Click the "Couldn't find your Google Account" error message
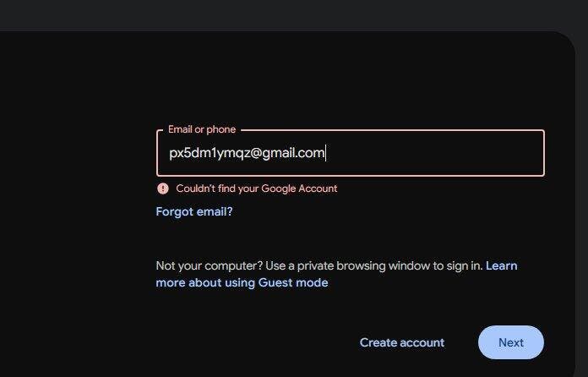Image resolution: width=588 pixels, height=377 pixels. pyautogui.click(x=256, y=188)
